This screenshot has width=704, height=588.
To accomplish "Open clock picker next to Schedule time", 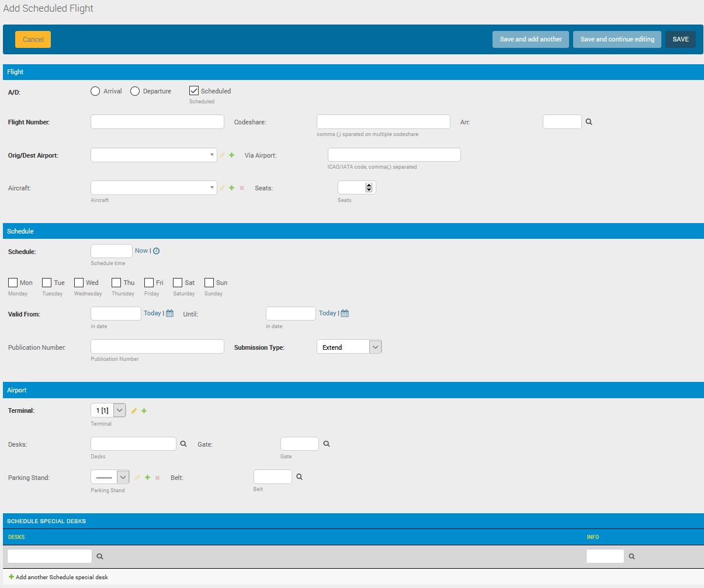I will (x=156, y=251).
